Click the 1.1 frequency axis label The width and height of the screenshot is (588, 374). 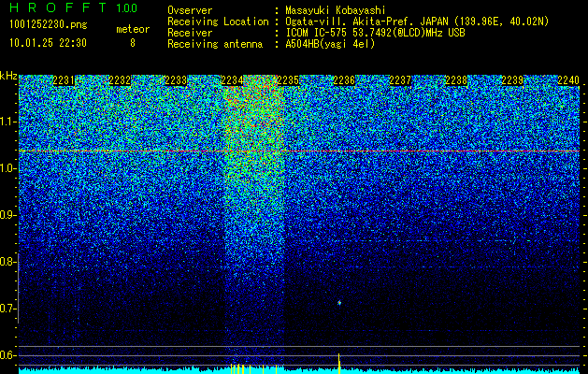pyautogui.click(x=7, y=122)
